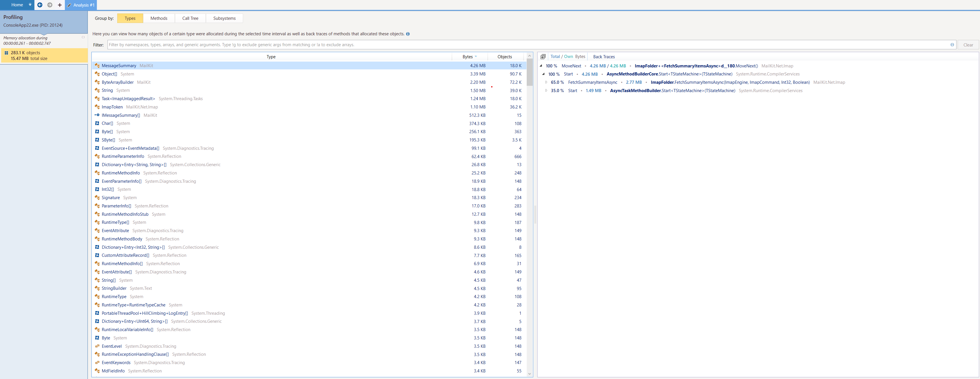This screenshot has height=379, width=980.
Task: Click the forward navigation arrow icon
Action: [x=50, y=5]
